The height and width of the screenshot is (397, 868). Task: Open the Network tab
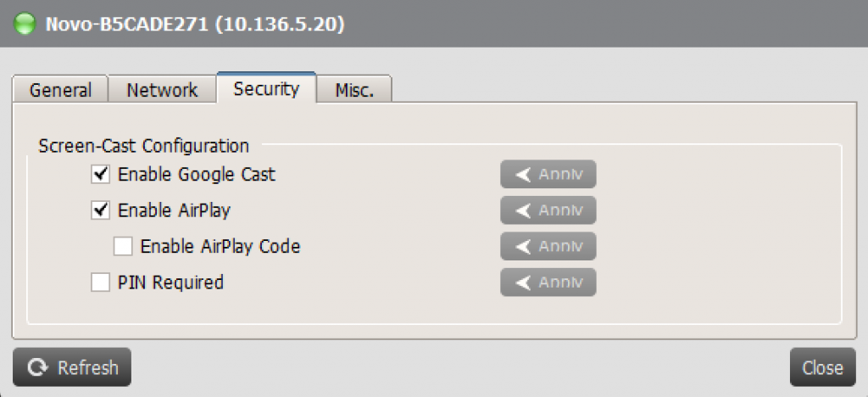162,89
